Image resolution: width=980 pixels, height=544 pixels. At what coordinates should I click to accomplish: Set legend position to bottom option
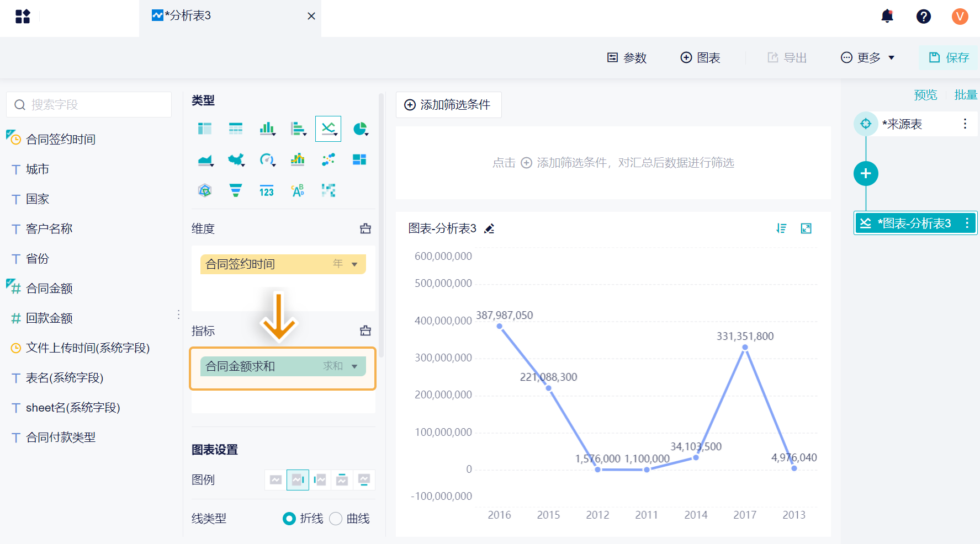point(364,480)
